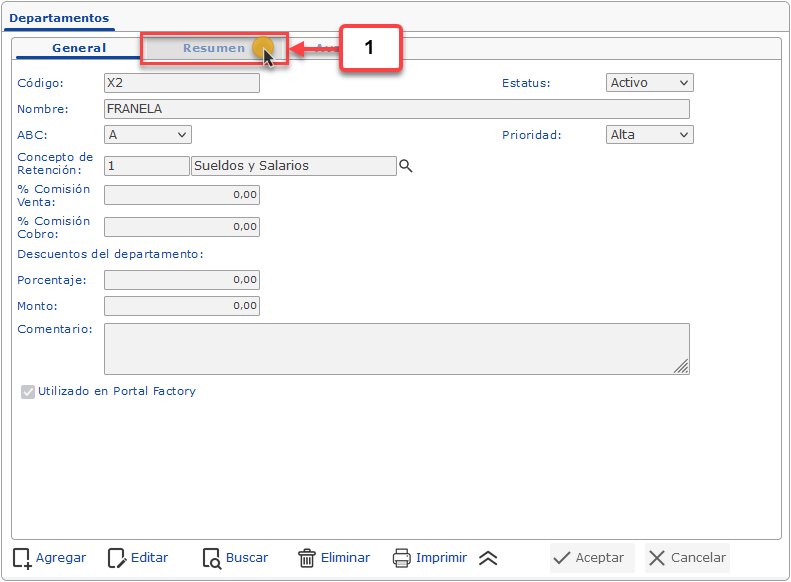Click the Cancelar button
This screenshot has height=582, width=791.
pos(687,558)
